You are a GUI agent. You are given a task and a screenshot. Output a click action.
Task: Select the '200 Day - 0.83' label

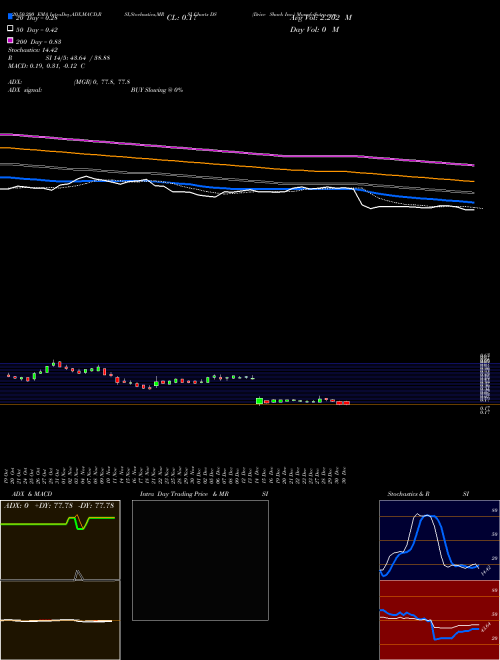click(38, 42)
